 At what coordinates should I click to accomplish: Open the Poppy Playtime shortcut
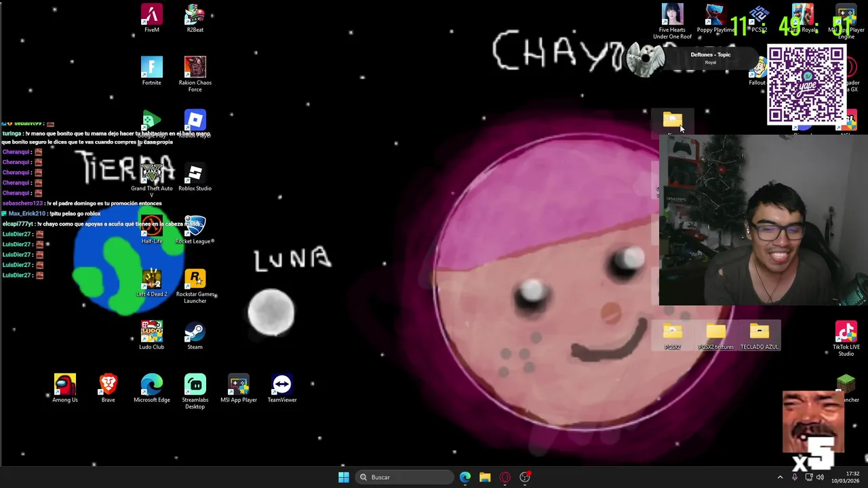(x=715, y=19)
